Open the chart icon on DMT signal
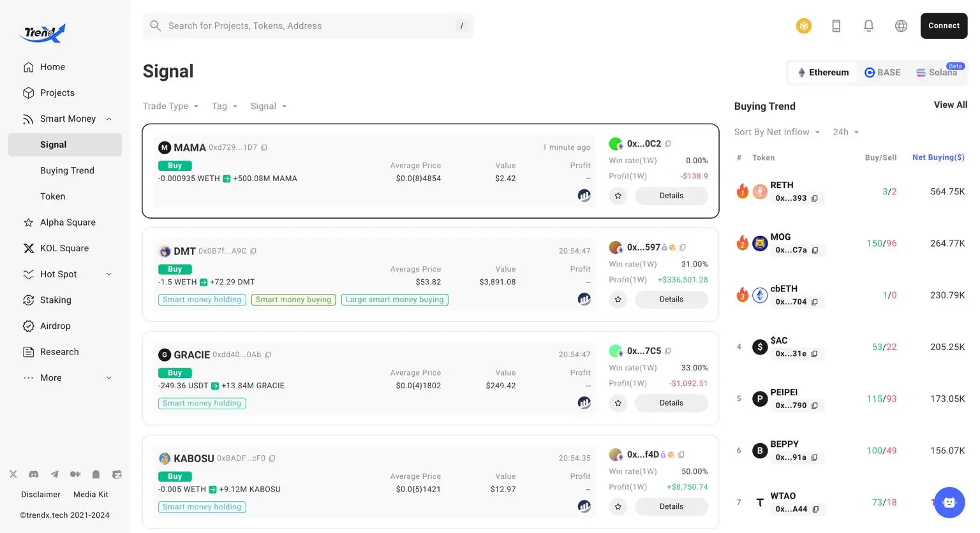This screenshot has width=980, height=533. 584,299
